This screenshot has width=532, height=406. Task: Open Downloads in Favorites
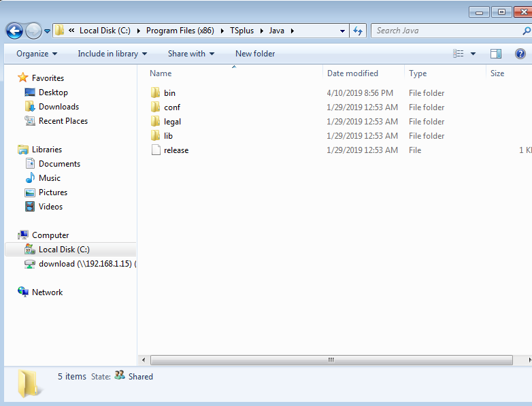(x=59, y=107)
